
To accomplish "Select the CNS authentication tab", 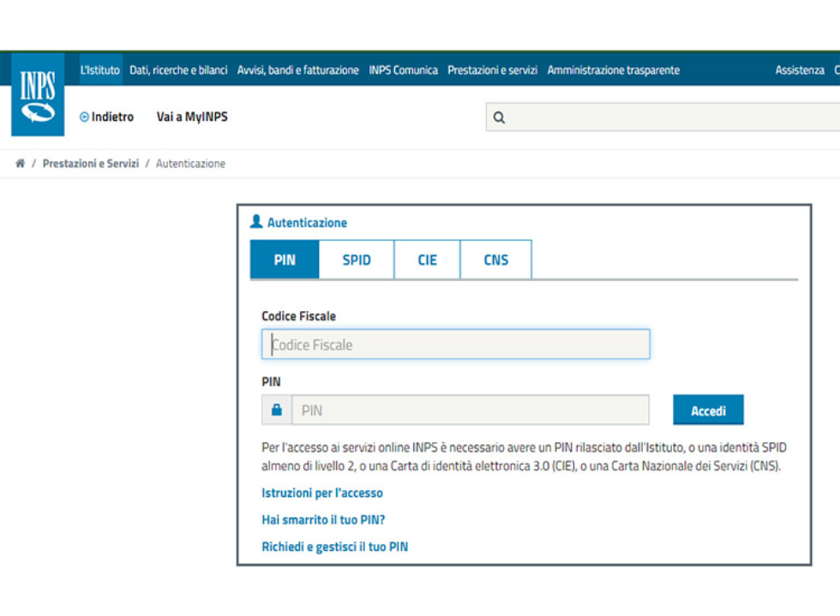I will (x=495, y=260).
